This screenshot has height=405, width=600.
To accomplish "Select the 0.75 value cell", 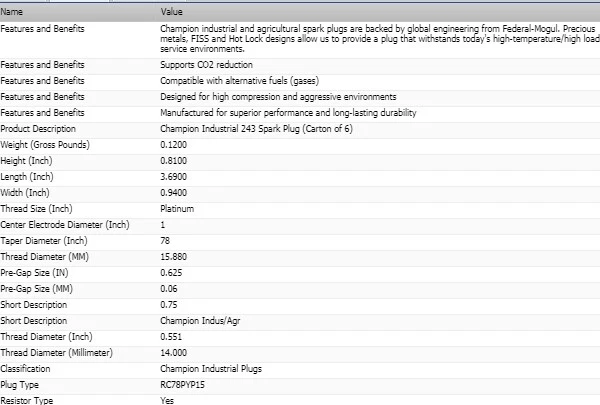I will 169,305.
